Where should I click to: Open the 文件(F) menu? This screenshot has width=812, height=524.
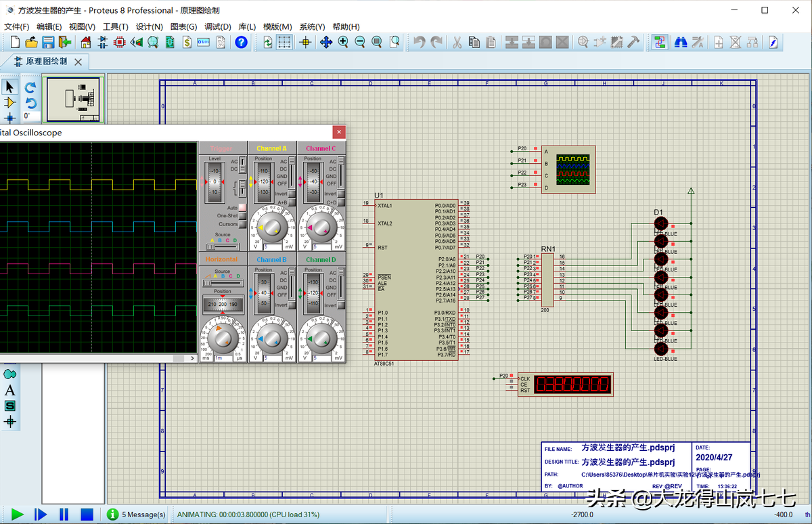[17, 26]
